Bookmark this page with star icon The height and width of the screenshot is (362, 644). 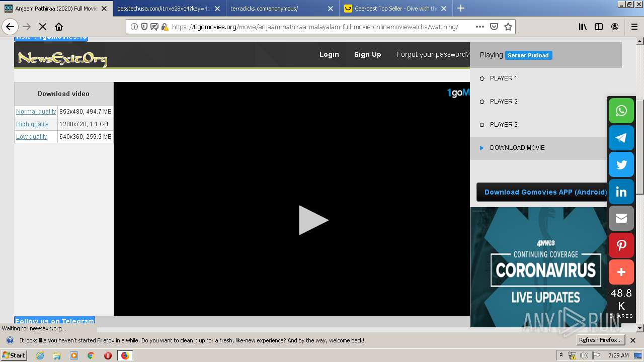pyautogui.click(x=508, y=27)
